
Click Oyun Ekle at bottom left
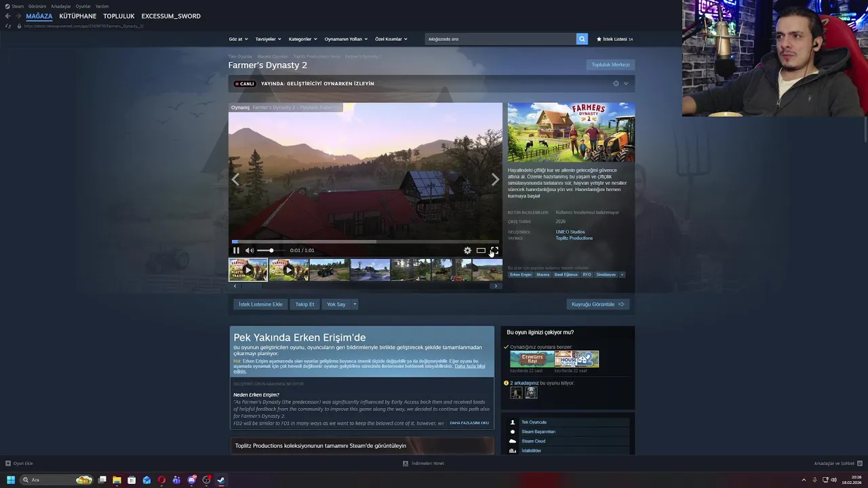[19, 464]
